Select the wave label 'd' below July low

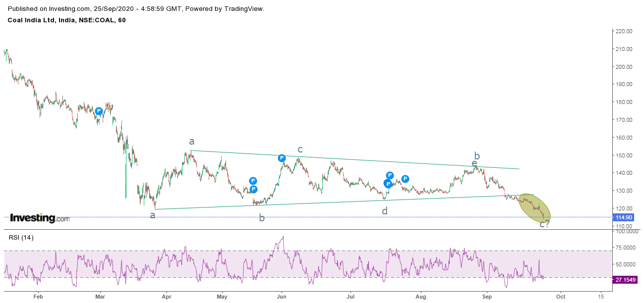(x=385, y=211)
